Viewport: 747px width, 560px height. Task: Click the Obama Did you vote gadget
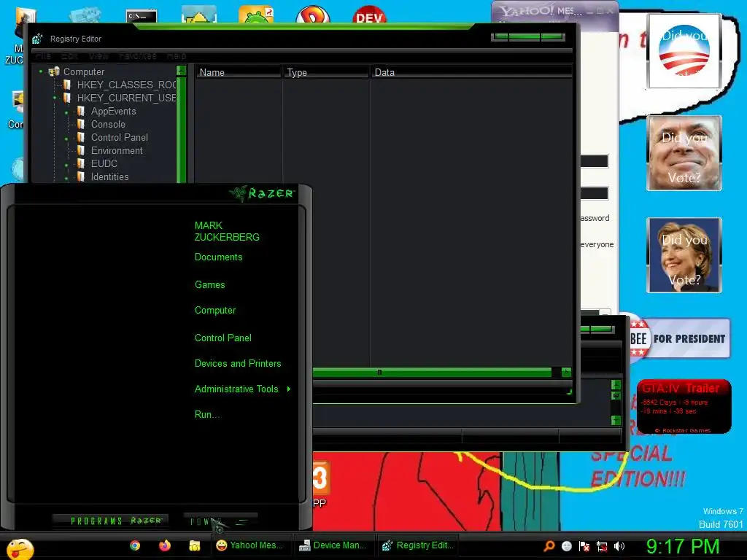tap(684, 51)
